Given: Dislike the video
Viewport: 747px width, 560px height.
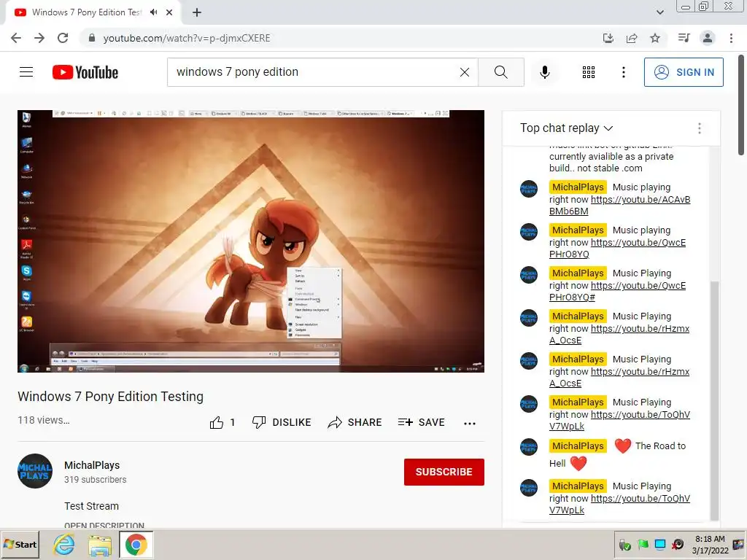Looking at the screenshot, I should [282, 422].
